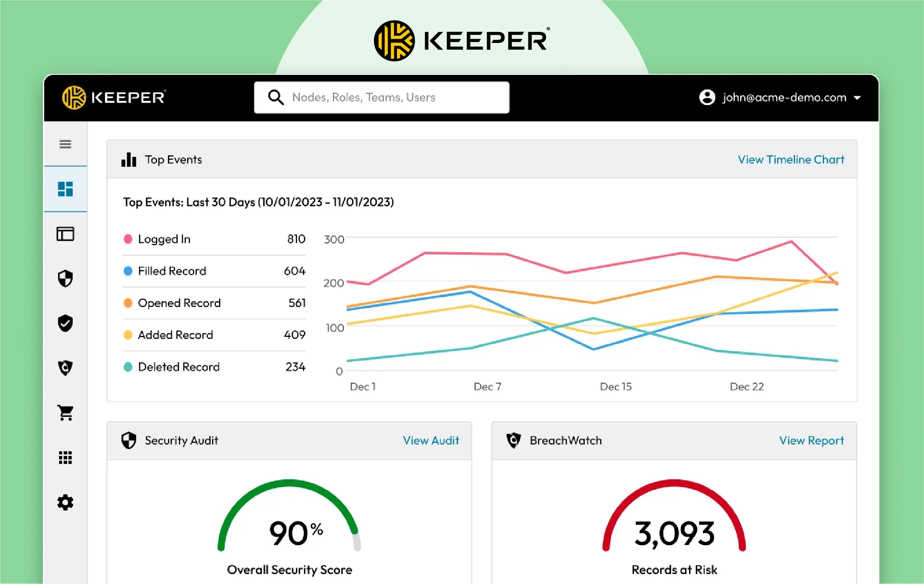
Task: Click the Dec 15 axis label
Action: tap(615, 387)
